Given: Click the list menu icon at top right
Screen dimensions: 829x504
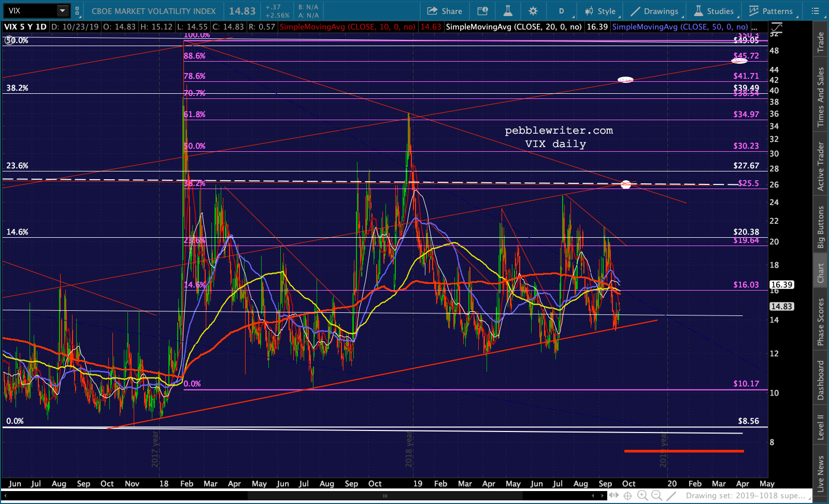Looking at the screenshot, I should 816,11.
